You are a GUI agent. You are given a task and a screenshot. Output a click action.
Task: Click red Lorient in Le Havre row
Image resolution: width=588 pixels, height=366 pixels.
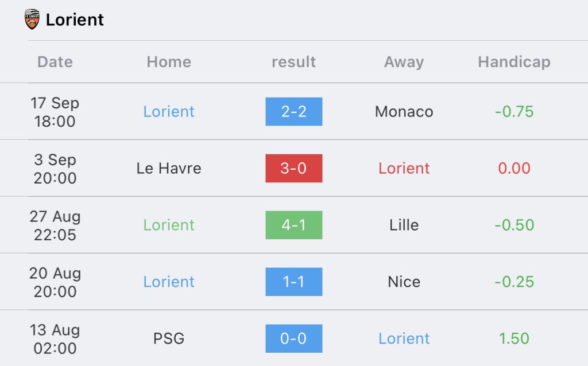404,168
